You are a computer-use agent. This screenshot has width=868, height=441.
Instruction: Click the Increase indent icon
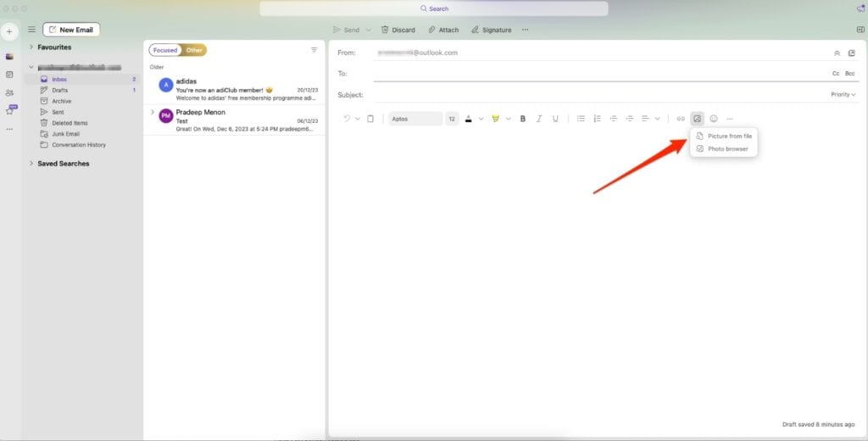(x=630, y=119)
